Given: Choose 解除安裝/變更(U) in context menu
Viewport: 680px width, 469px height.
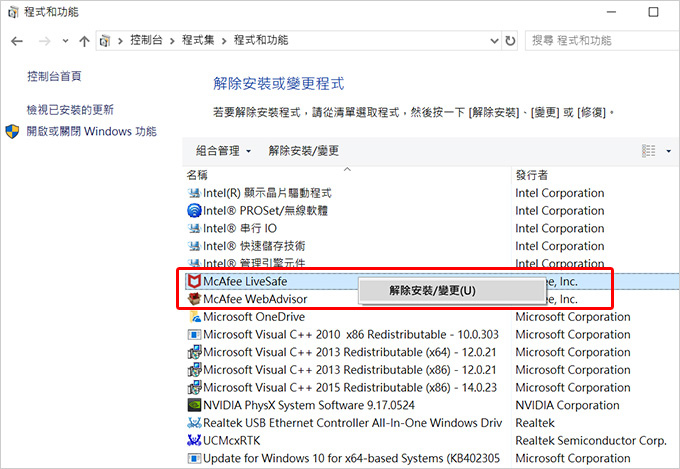Looking at the screenshot, I should click(451, 290).
